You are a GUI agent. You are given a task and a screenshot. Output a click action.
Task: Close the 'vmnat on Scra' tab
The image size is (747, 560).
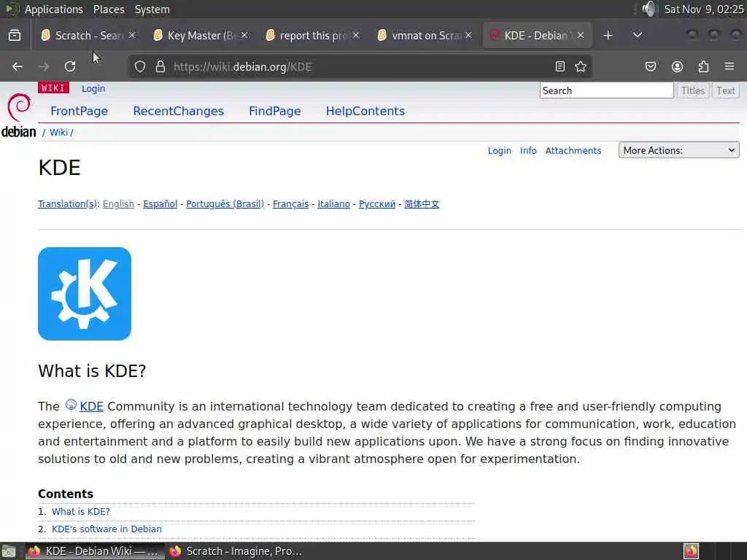(x=468, y=35)
